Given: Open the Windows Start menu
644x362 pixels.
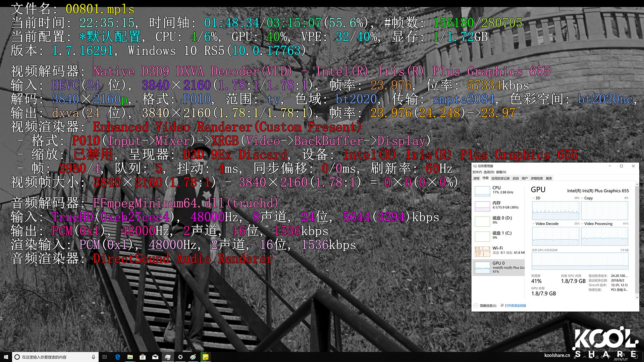Looking at the screenshot, I should pos(6,357).
